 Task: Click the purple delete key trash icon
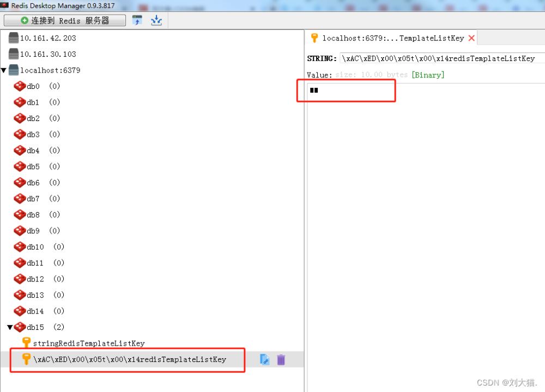(281, 359)
